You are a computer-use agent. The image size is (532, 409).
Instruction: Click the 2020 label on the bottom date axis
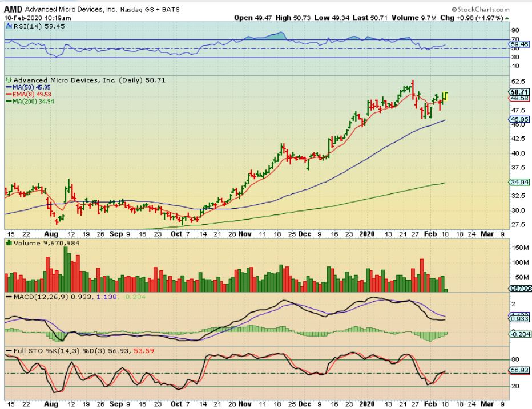coord(367,403)
